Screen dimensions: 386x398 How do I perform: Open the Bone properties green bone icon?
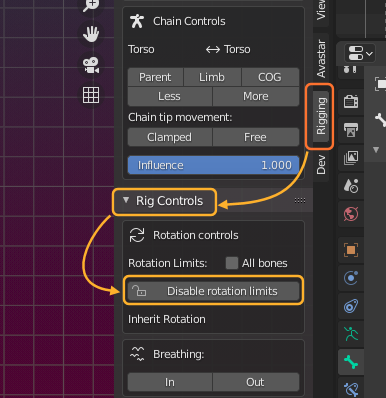tap(351, 362)
